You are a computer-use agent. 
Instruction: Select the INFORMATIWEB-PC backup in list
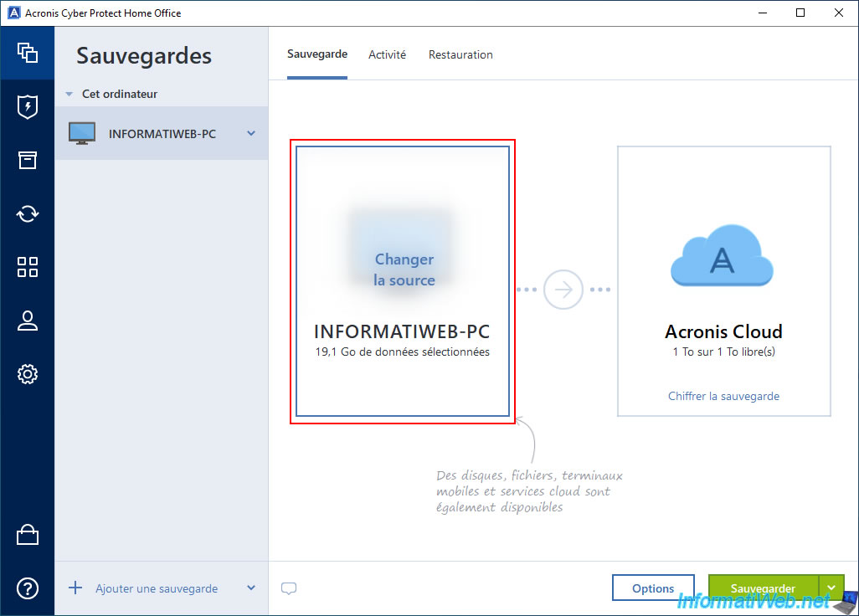point(162,133)
